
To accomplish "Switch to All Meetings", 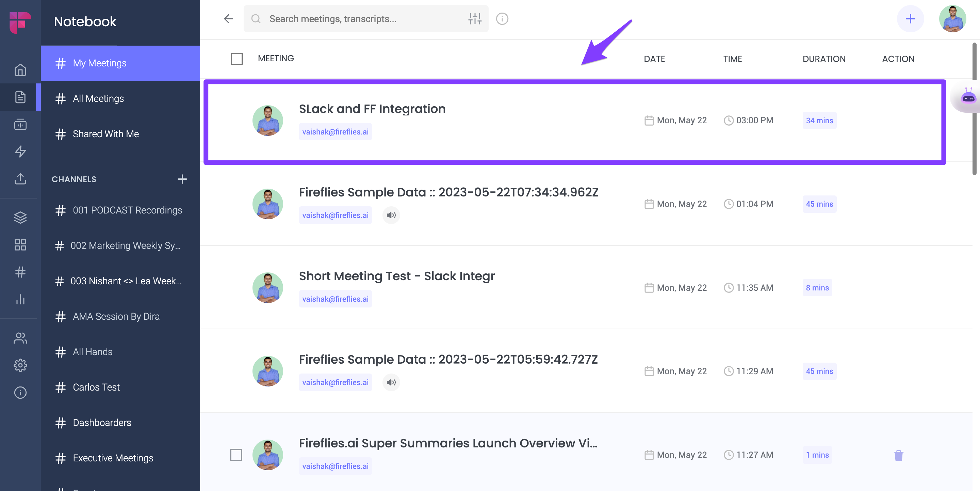I will coord(120,99).
